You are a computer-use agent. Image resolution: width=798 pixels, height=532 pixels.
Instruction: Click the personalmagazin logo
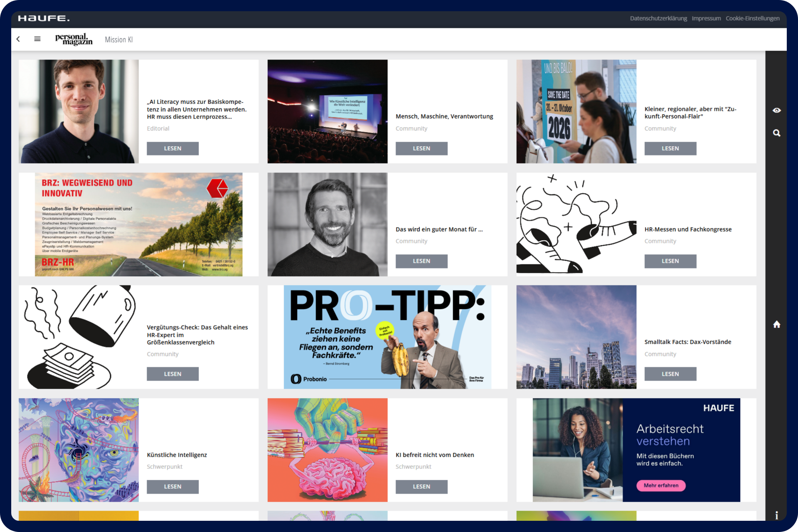[x=74, y=39]
